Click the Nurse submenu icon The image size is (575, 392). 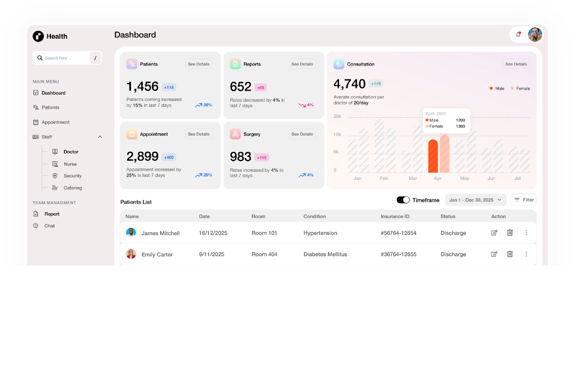(x=55, y=164)
